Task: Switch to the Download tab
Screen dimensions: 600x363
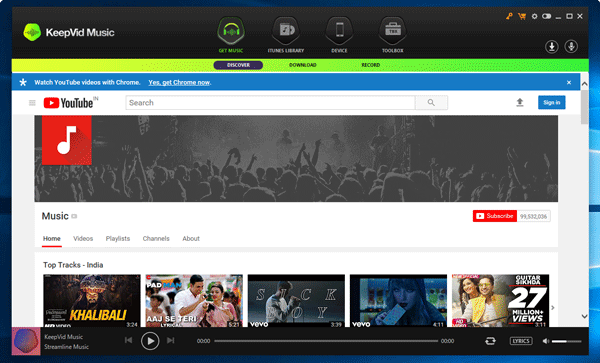Action: coord(303,65)
